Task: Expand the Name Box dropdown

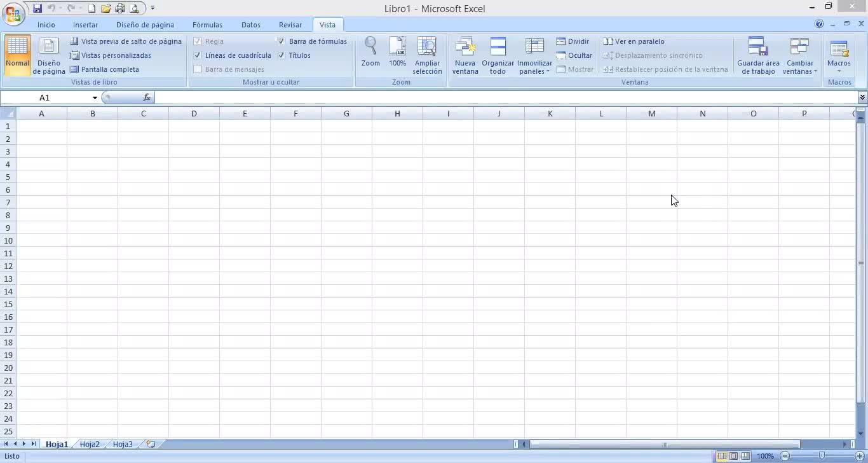Action: [x=95, y=97]
